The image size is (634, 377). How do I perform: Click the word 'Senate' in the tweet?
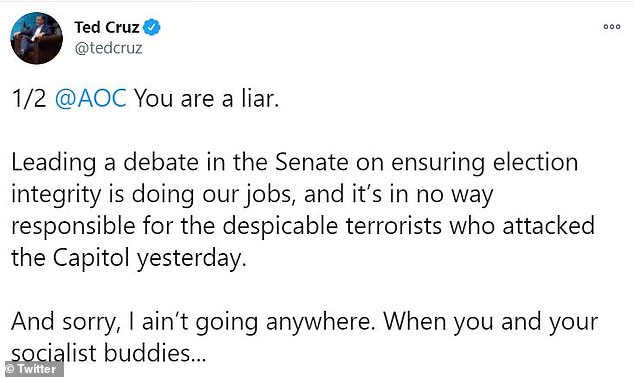[x=312, y=162]
